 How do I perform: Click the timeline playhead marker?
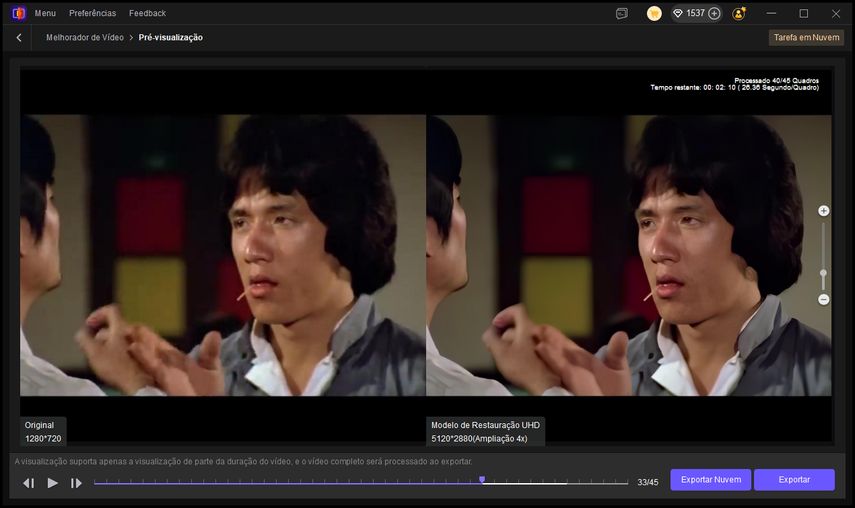482,480
